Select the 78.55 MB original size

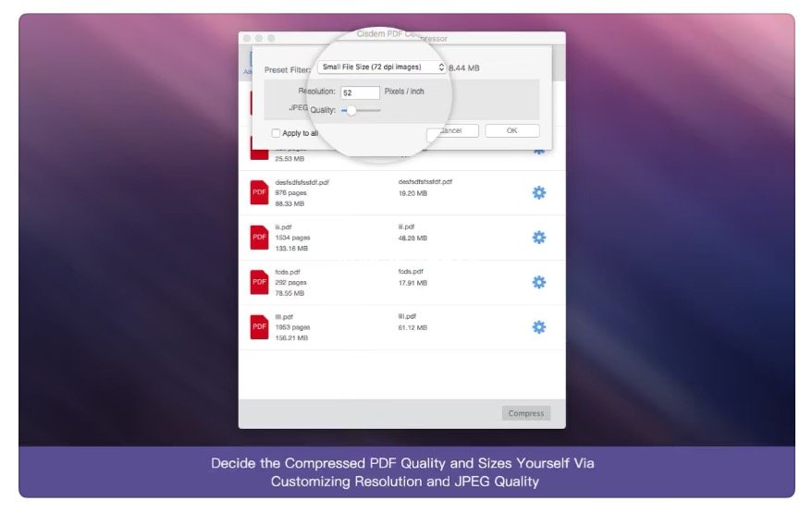(289, 293)
